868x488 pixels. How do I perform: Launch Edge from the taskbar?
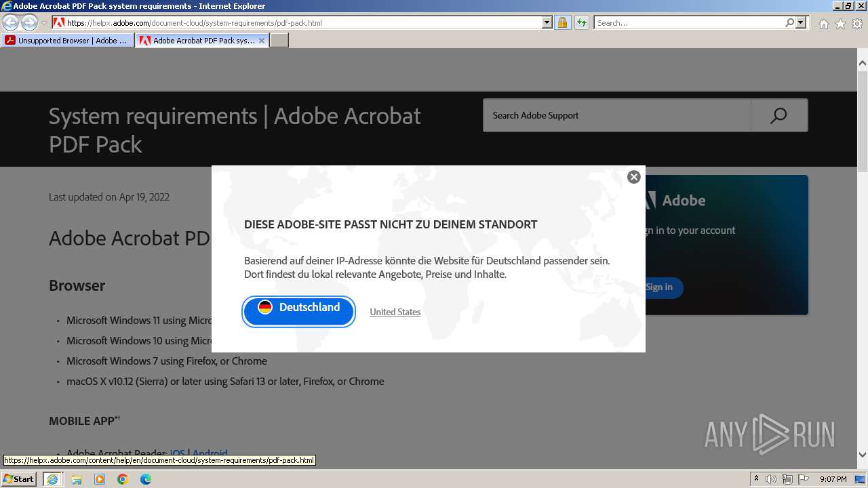[x=146, y=479]
